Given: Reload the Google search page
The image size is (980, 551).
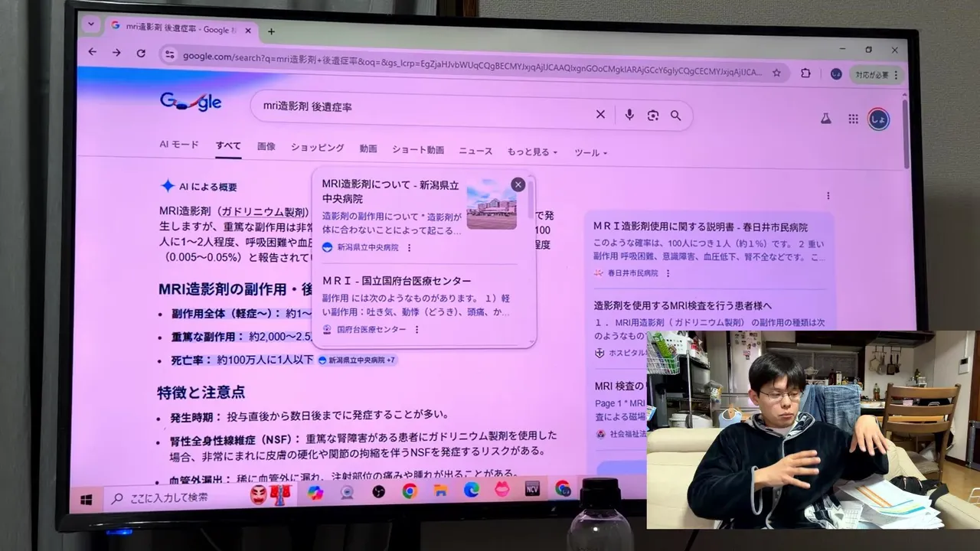Looking at the screenshot, I should click(x=141, y=54).
